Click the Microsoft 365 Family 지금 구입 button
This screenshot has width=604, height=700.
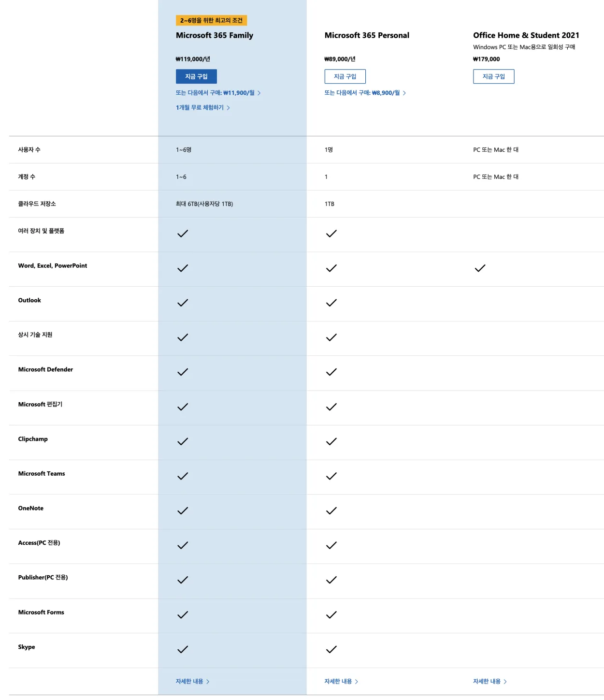click(196, 76)
